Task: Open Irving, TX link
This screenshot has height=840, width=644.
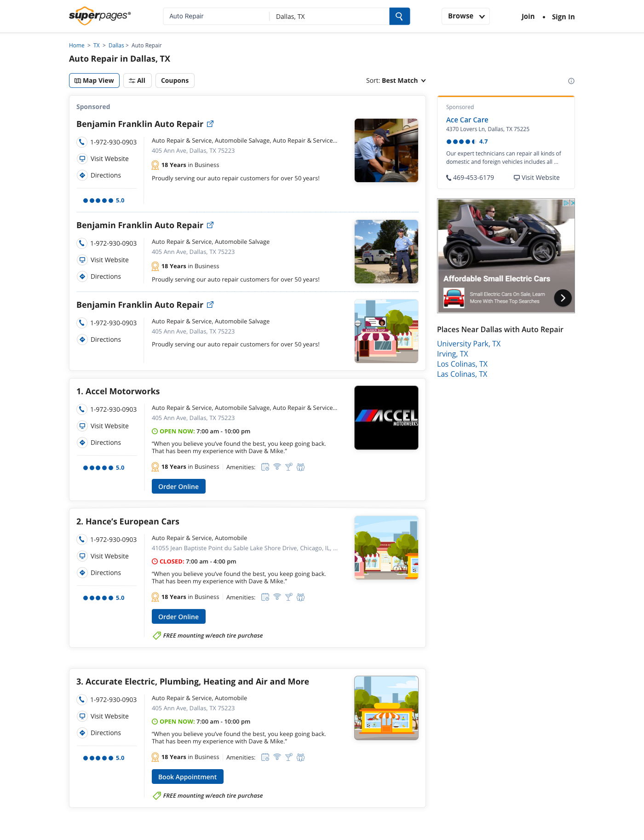Action: pos(453,354)
